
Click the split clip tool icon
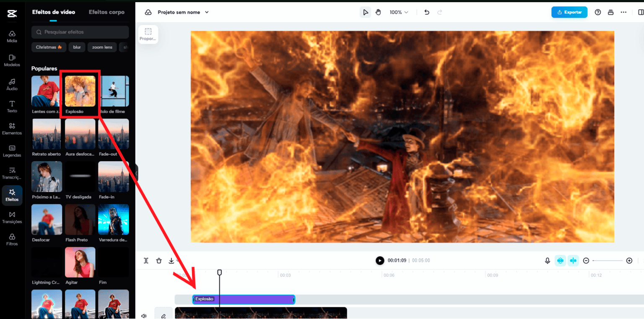146,261
